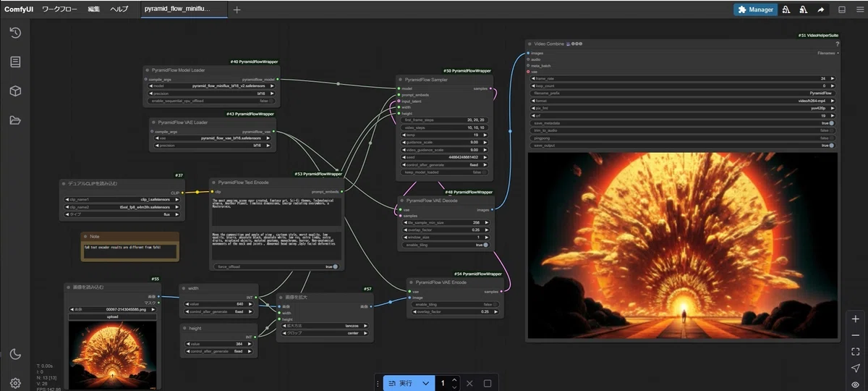Click 実行 run button
This screenshot has height=391, width=868.
[401, 383]
